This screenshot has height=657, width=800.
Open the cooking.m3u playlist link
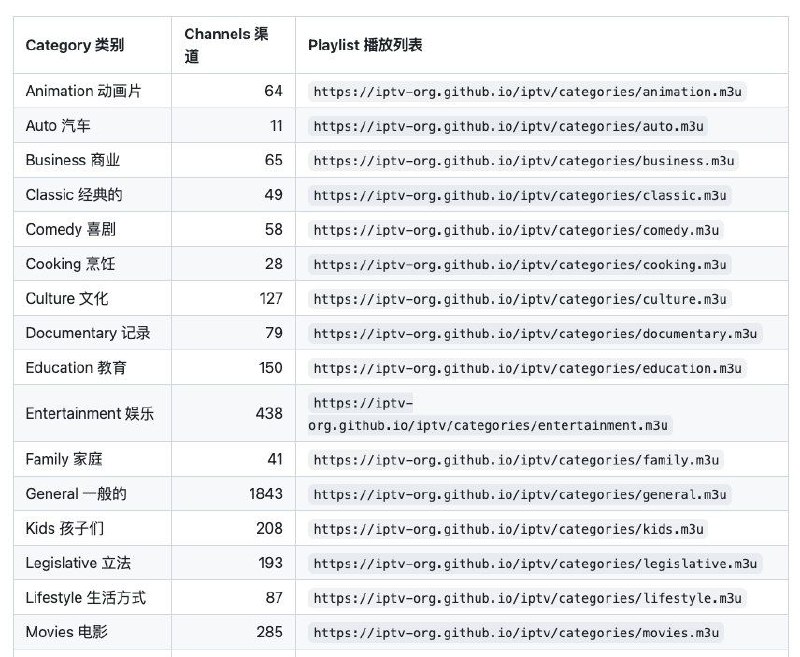click(520, 264)
